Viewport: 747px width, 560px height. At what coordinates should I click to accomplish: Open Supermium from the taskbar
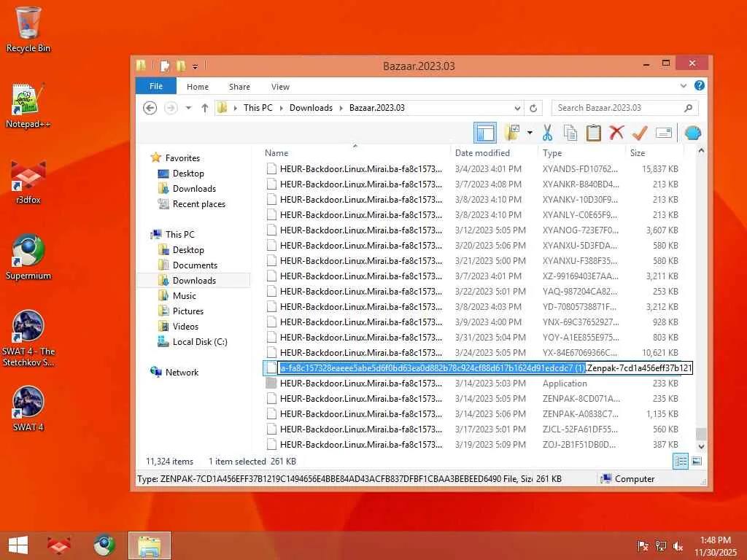pos(104,545)
